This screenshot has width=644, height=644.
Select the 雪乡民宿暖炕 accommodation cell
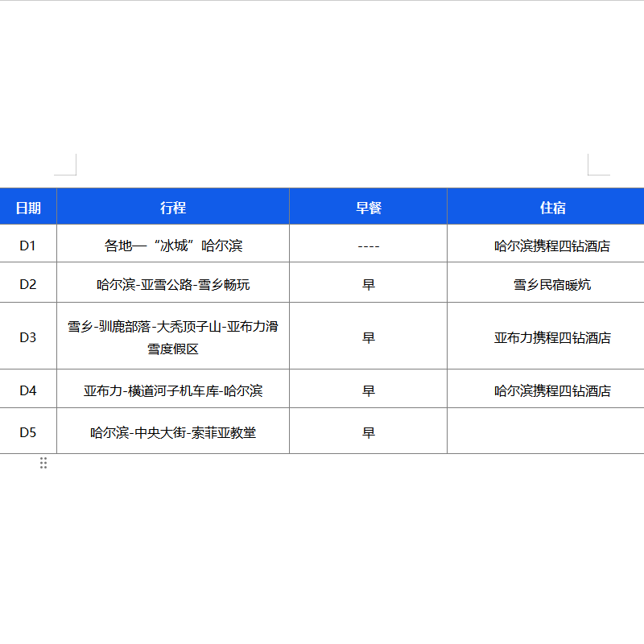tap(552, 284)
